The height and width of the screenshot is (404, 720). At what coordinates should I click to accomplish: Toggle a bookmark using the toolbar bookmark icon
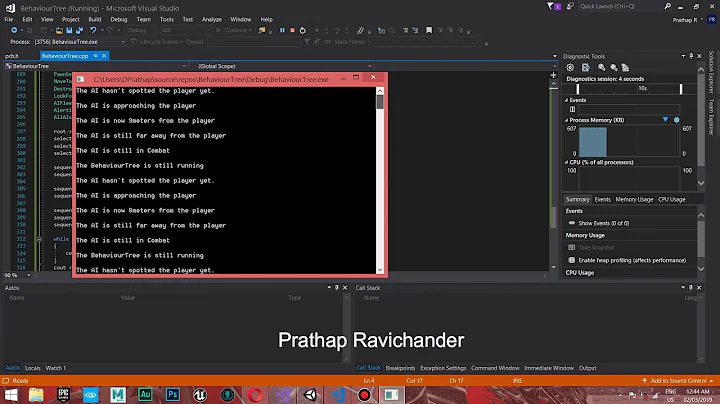coord(429,30)
